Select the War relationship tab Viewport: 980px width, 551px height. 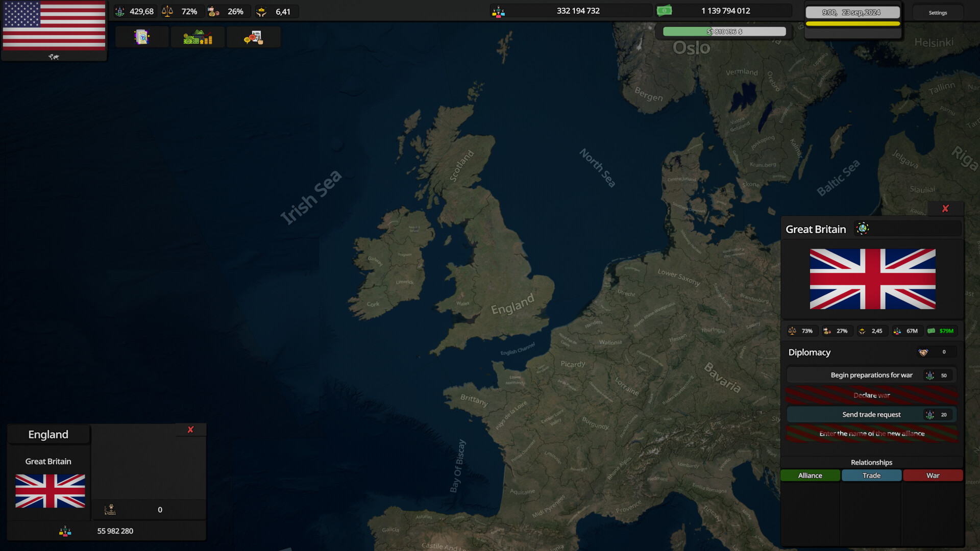[x=933, y=475]
